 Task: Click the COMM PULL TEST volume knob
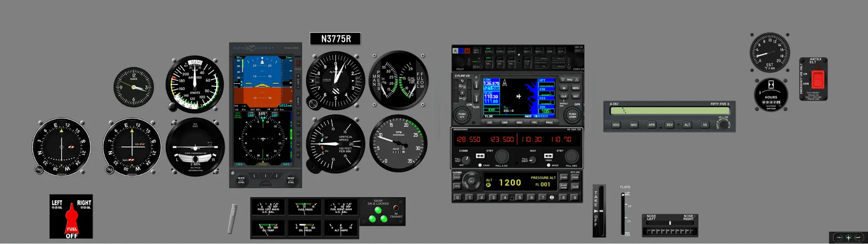pos(466,160)
